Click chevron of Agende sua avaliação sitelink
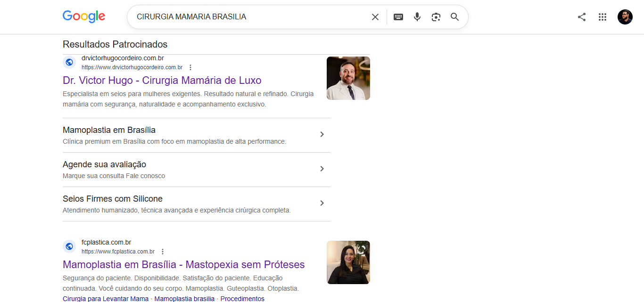644x302 pixels. (x=322, y=169)
